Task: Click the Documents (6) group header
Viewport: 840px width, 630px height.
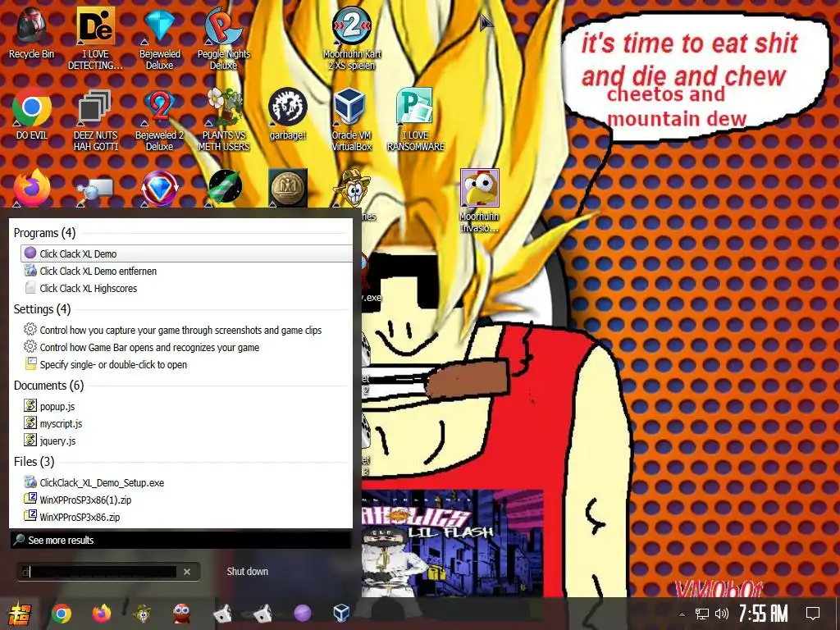Action: (48, 386)
